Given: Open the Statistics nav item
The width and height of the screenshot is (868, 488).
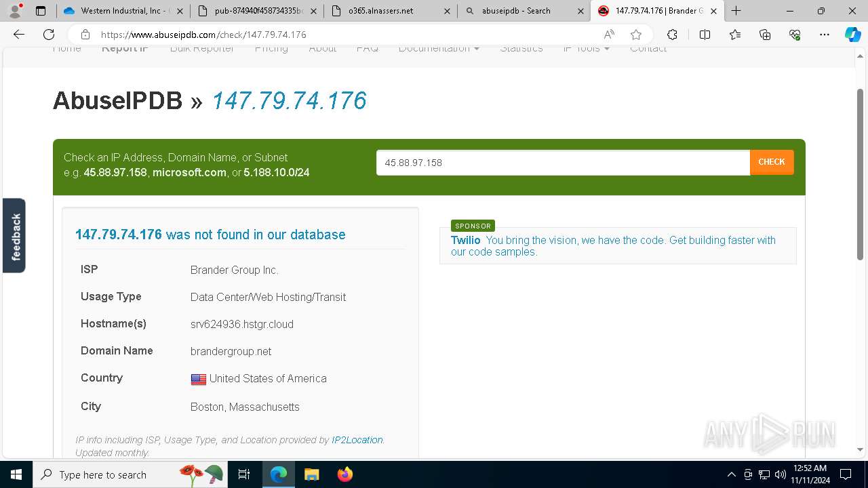Looking at the screenshot, I should pyautogui.click(x=521, y=48).
